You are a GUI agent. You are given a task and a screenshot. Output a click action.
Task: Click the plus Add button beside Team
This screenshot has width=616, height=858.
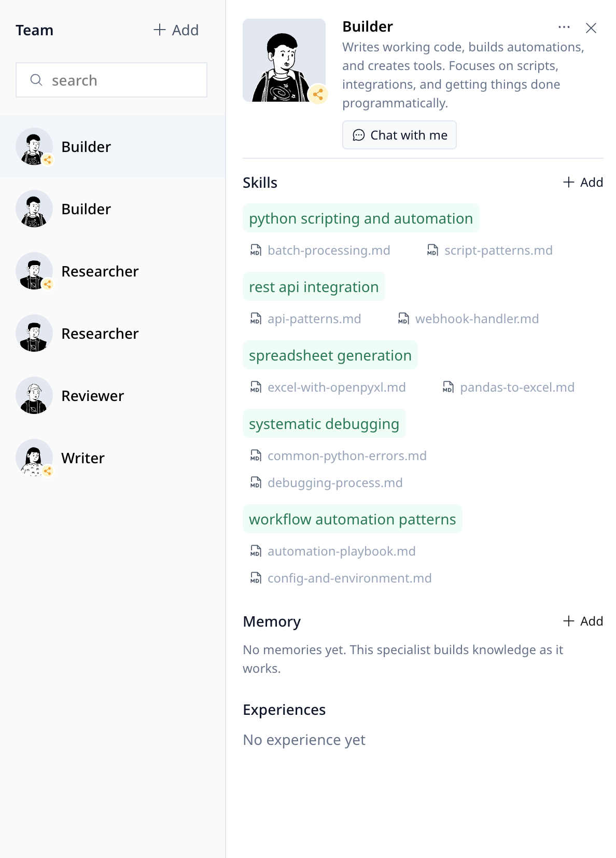176,30
